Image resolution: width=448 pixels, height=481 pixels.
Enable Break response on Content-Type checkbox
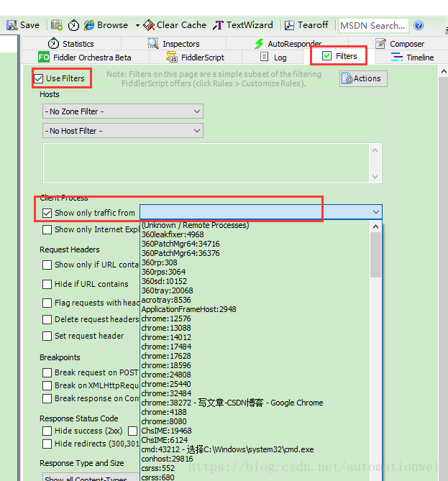click(47, 398)
